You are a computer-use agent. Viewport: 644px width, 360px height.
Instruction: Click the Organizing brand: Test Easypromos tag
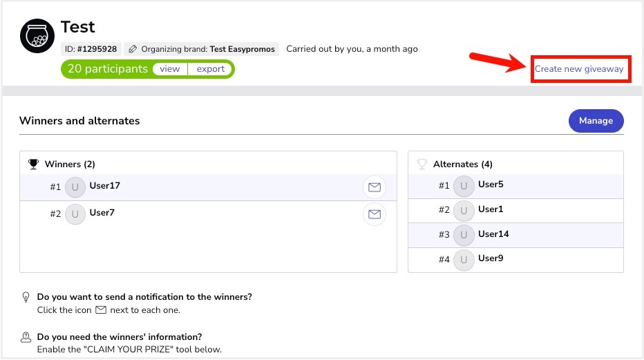click(201, 49)
